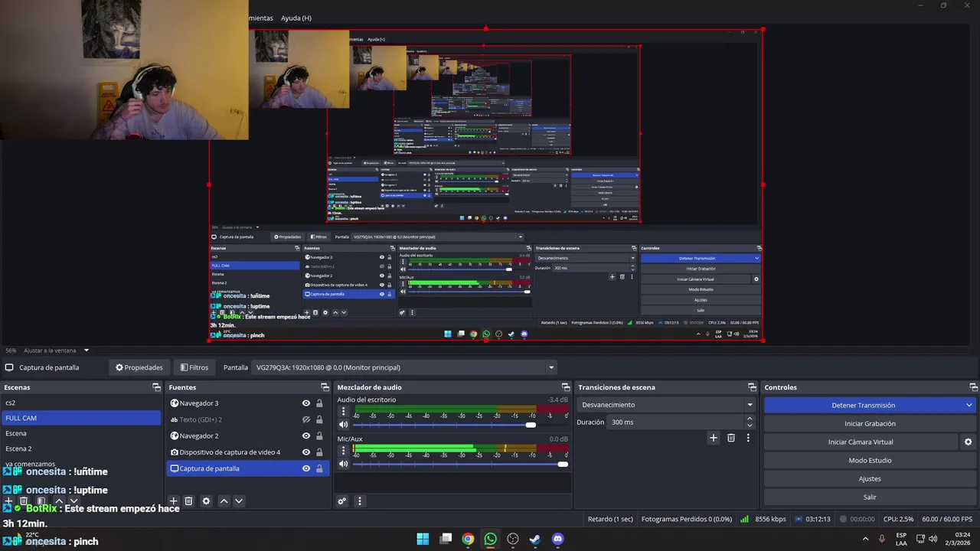This screenshot has width=980, height=551.
Task: Open advanced audio properties gear icon
Action: coord(342,501)
